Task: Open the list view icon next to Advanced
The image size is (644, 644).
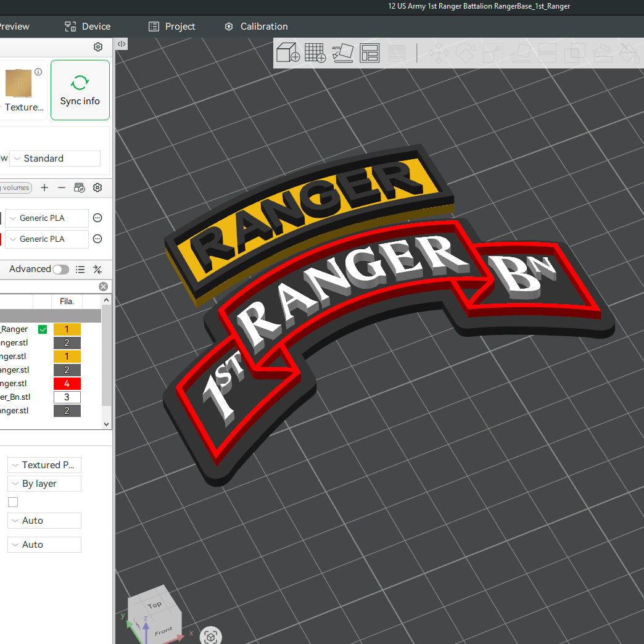Action: 80,269
